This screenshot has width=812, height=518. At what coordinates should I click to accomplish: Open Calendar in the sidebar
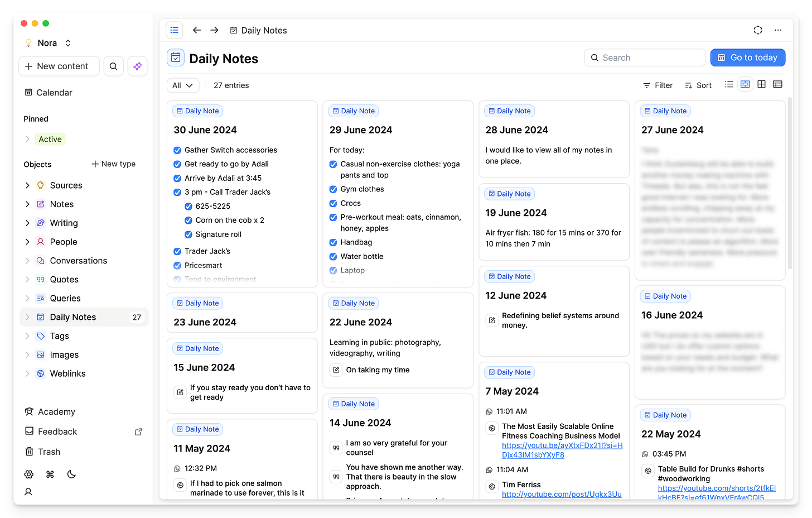(x=49, y=93)
